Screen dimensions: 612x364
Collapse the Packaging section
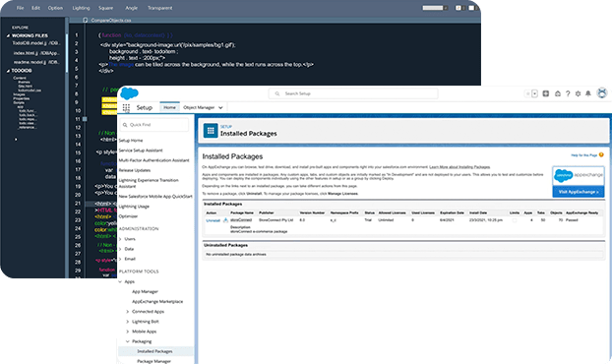tap(128, 341)
